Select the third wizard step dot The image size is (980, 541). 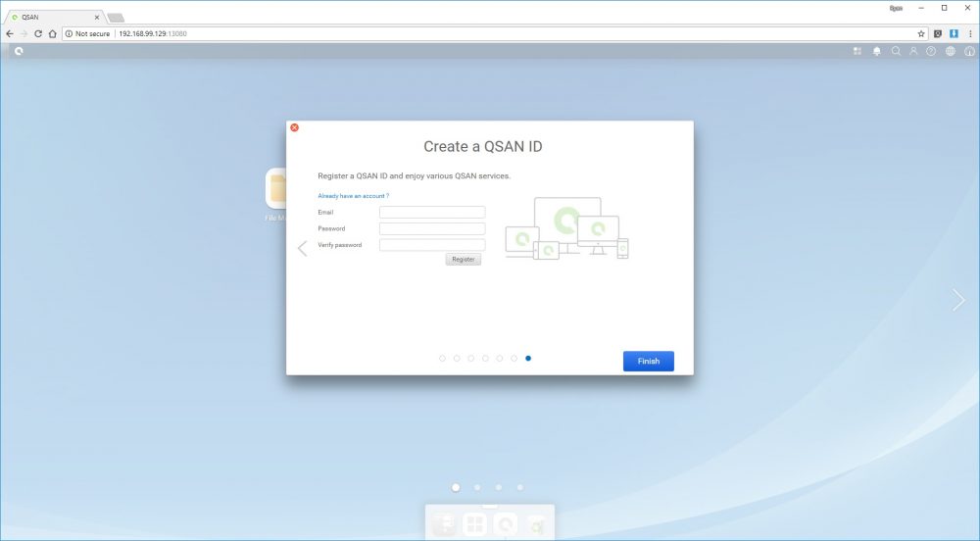pyautogui.click(x=471, y=359)
